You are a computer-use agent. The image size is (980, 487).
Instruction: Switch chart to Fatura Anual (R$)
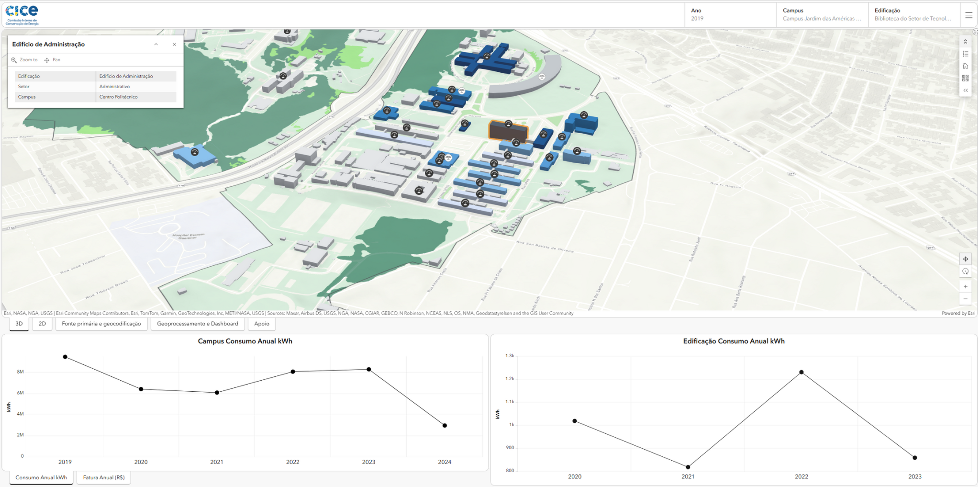[x=104, y=477]
